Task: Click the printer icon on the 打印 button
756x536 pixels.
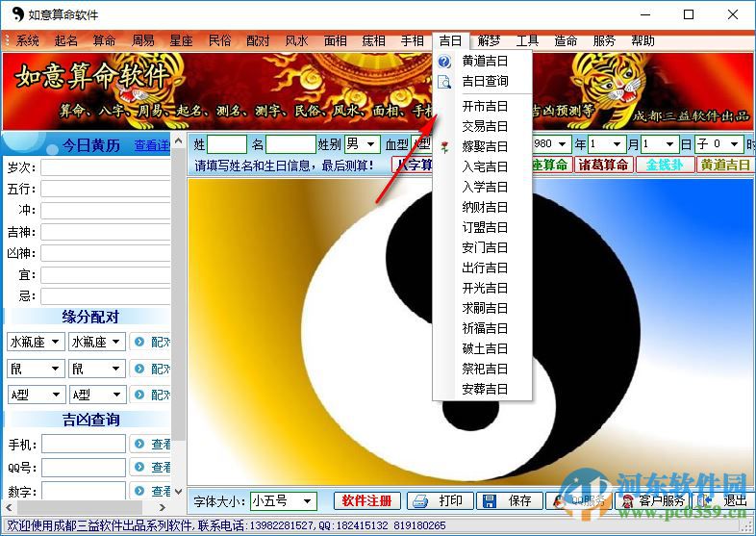Action: [420, 501]
